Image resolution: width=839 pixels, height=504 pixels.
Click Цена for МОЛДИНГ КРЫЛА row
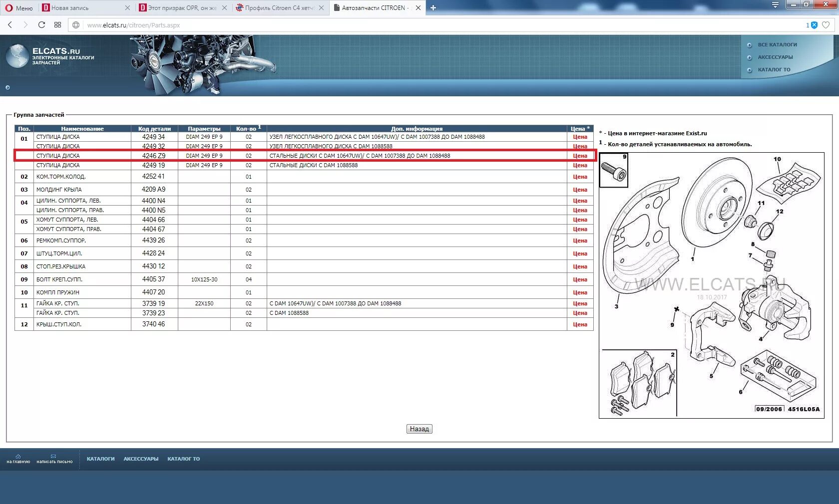click(x=580, y=190)
